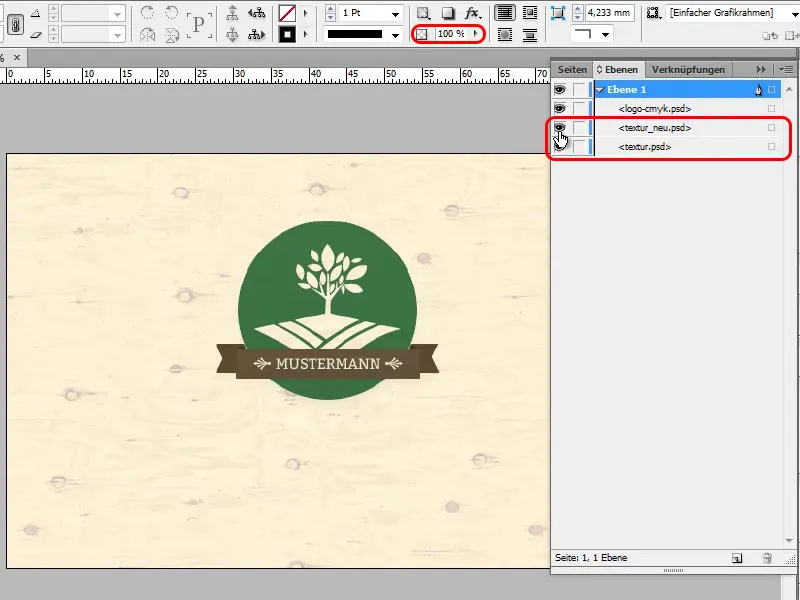Toggle lock box for logo-cmyk.psd
Image resolution: width=800 pixels, height=600 pixels.
pos(579,109)
